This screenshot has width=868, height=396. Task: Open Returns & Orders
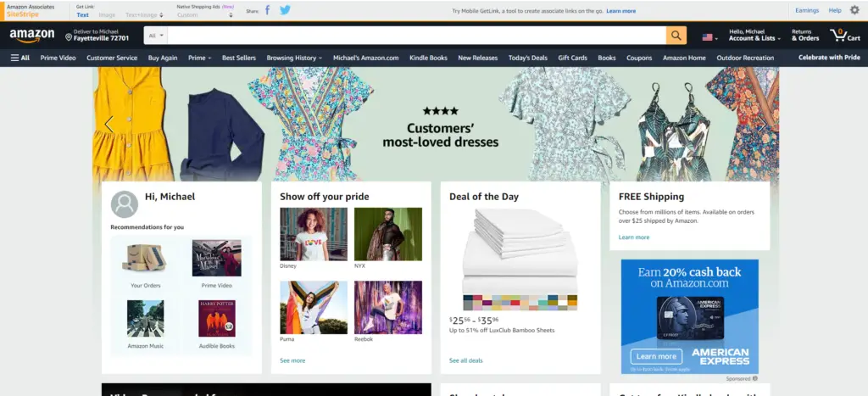click(x=805, y=35)
